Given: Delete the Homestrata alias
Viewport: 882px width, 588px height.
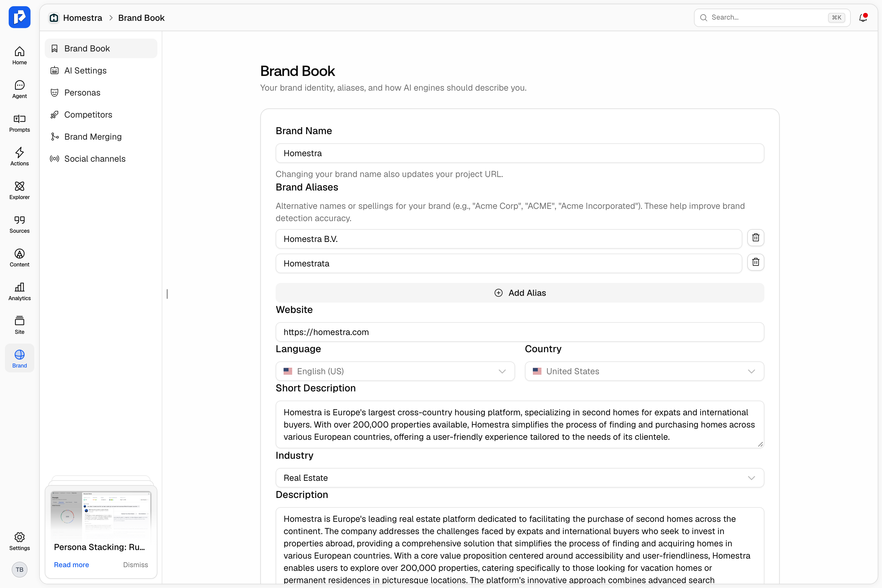Looking at the screenshot, I should point(756,262).
